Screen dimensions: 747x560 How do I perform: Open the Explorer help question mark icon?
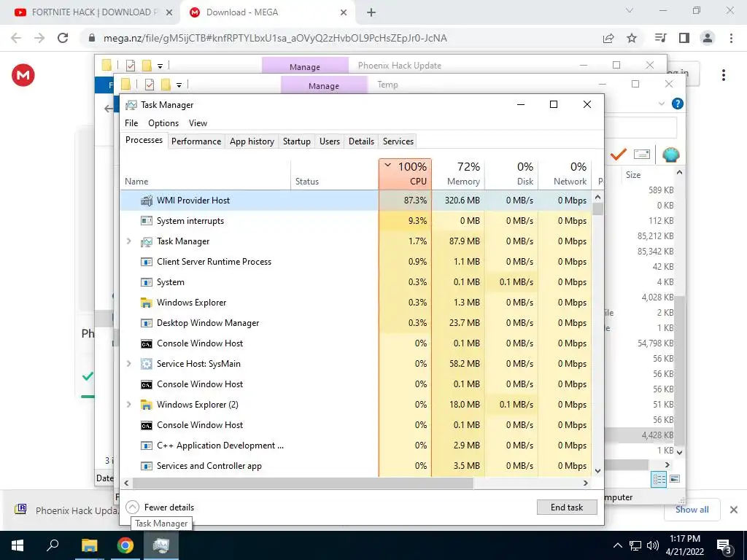677,104
